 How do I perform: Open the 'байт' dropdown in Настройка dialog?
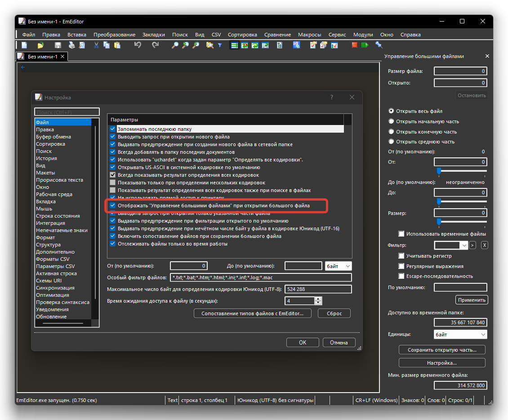pyautogui.click(x=338, y=266)
